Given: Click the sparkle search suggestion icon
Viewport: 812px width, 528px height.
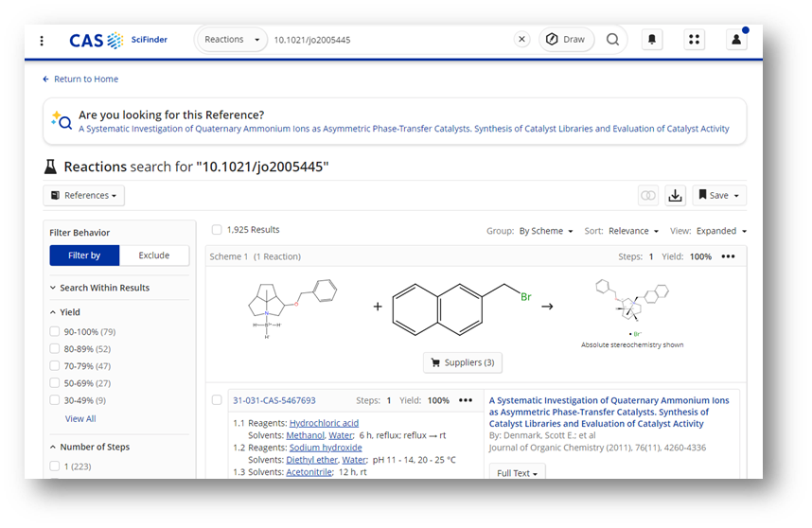Looking at the screenshot, I should click(62, 120).
